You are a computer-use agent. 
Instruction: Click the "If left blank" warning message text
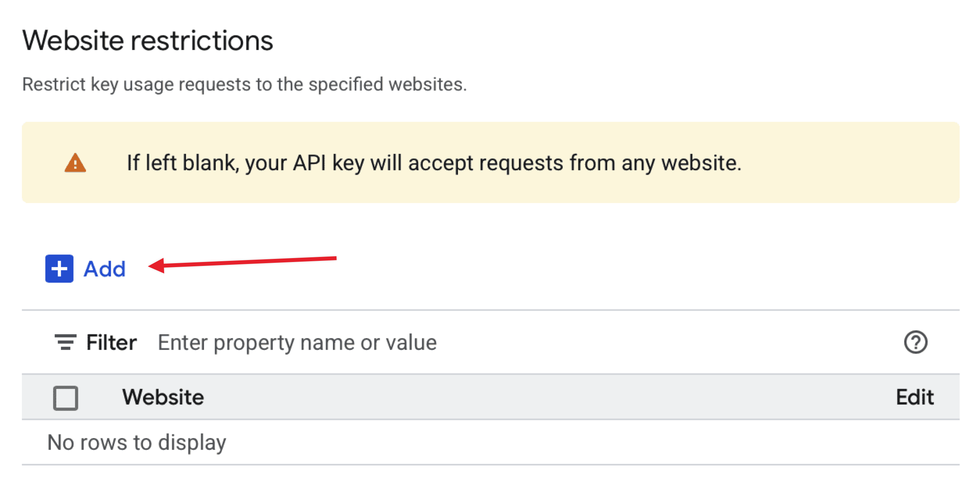434,163
